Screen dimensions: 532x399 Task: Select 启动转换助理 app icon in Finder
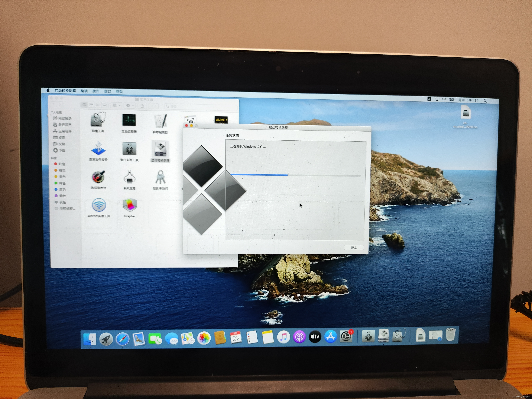pyautogui.click(x=160, y=149)
